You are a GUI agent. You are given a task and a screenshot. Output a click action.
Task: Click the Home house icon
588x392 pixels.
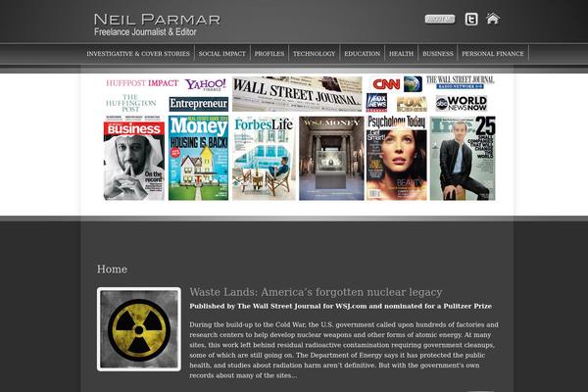click(x=493, y=19)
